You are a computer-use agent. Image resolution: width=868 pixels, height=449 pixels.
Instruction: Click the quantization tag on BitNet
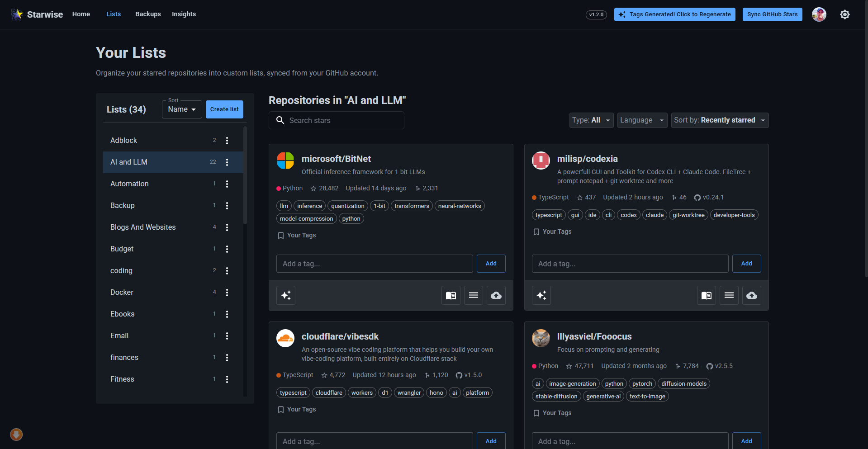(x=348, y=206)
